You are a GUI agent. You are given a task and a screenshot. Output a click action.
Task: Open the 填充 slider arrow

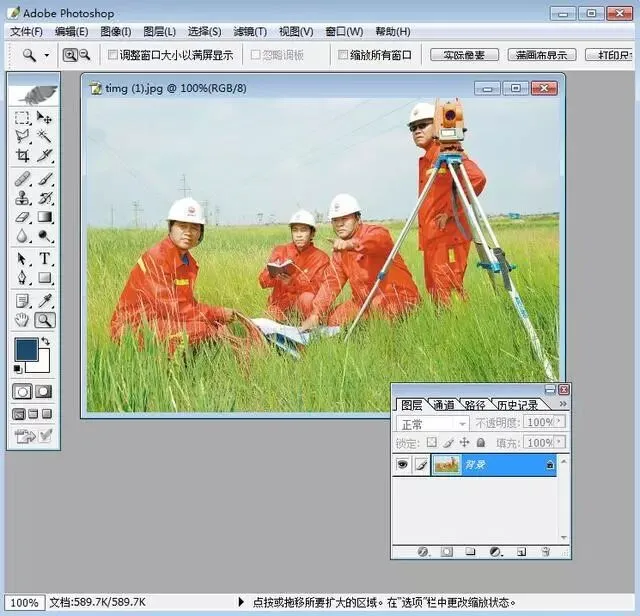(559, 442)
